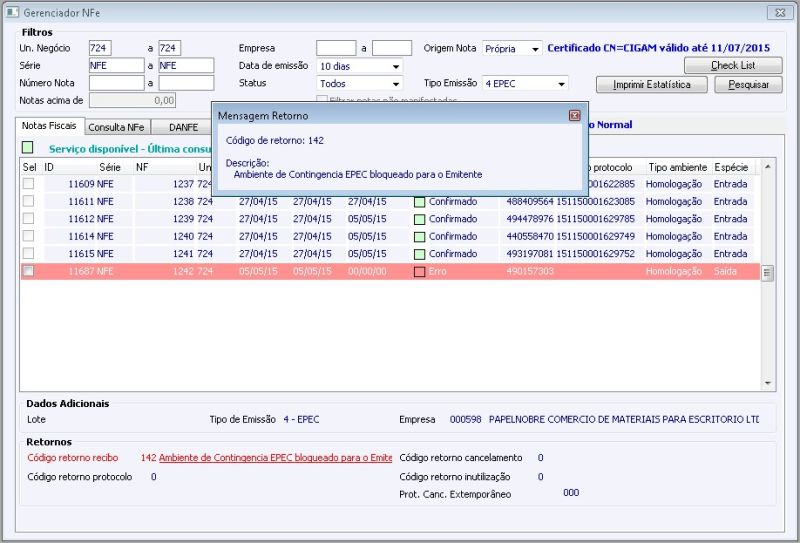
Task: Click Confirmado status icon for NF 1241
Action: pos(420,254)
